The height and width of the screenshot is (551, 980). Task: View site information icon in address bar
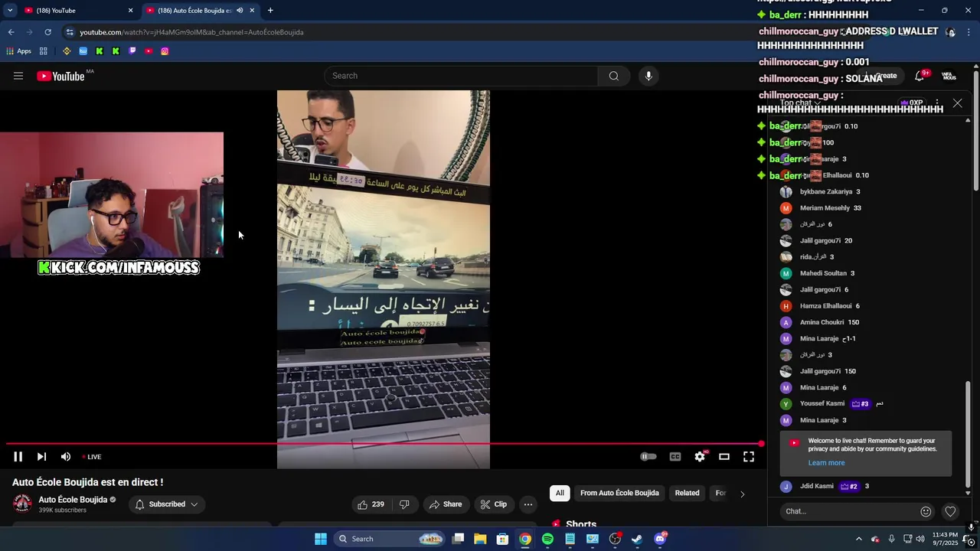point(70,32)
